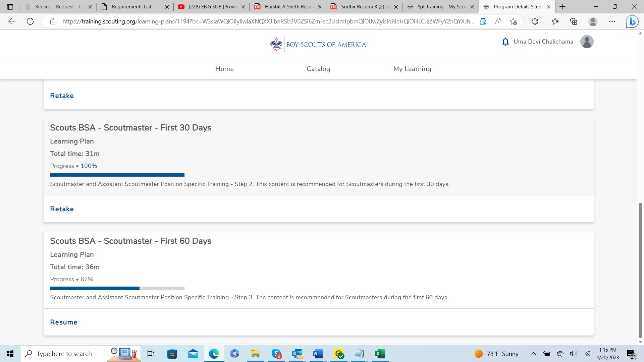This screenshot has width=644, height=362.
Task: Open a new browser tab
Action: coord(562,7)
